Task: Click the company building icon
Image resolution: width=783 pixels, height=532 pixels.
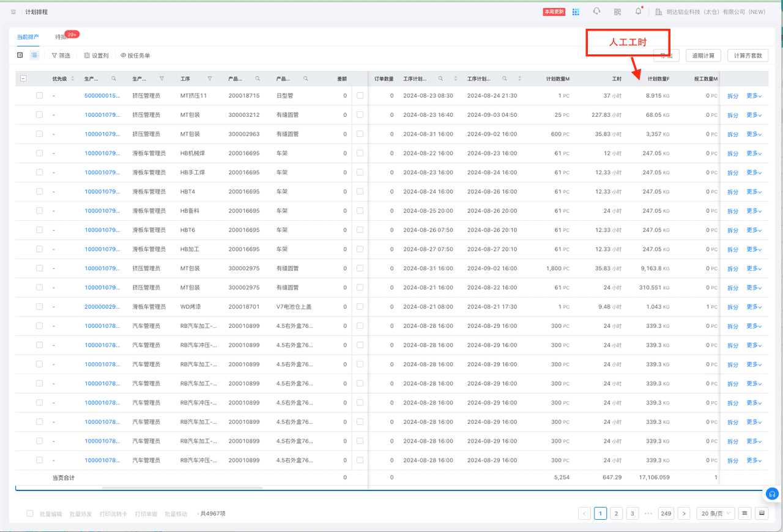Action: click(x=658, y=12)
